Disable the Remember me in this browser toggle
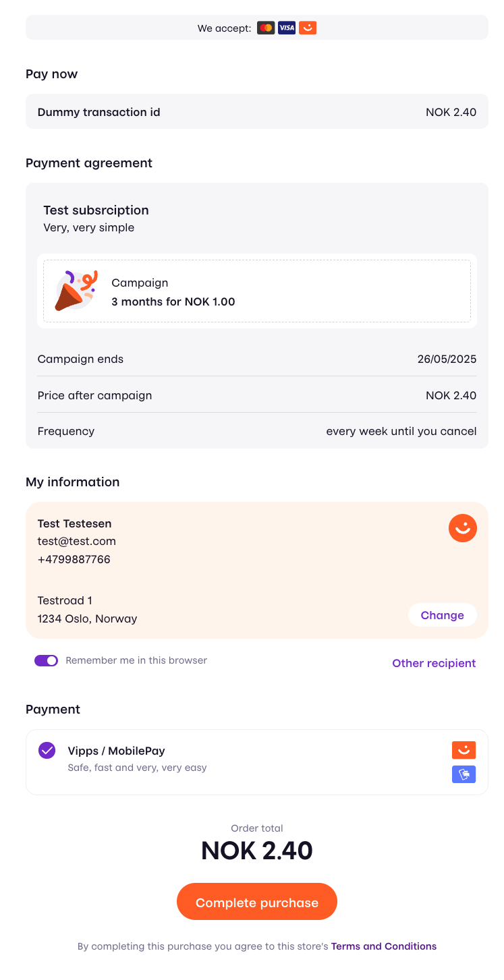This screenshot has height=980, width=504. pyautogui.click(x=46, y=660)
